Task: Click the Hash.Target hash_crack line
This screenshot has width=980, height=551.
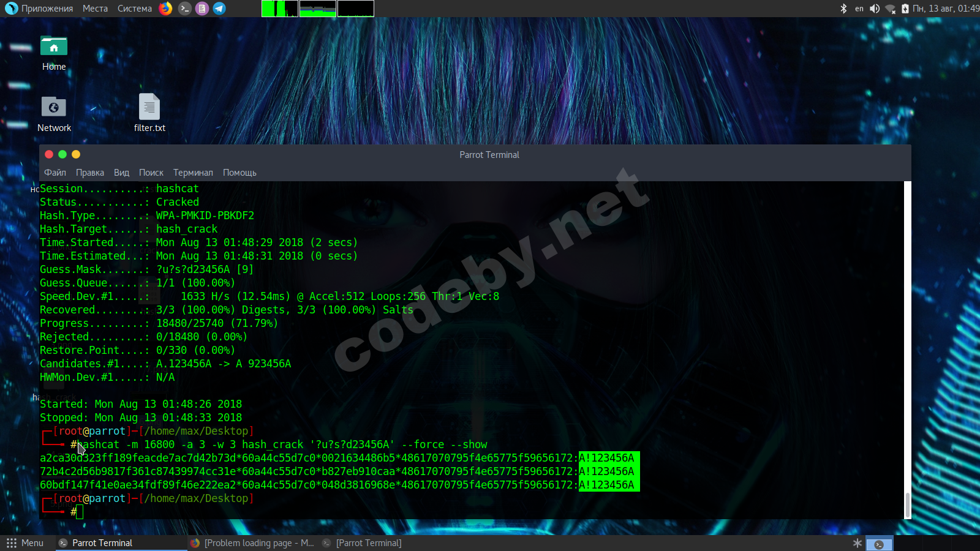Action: (x=129, y=229)
